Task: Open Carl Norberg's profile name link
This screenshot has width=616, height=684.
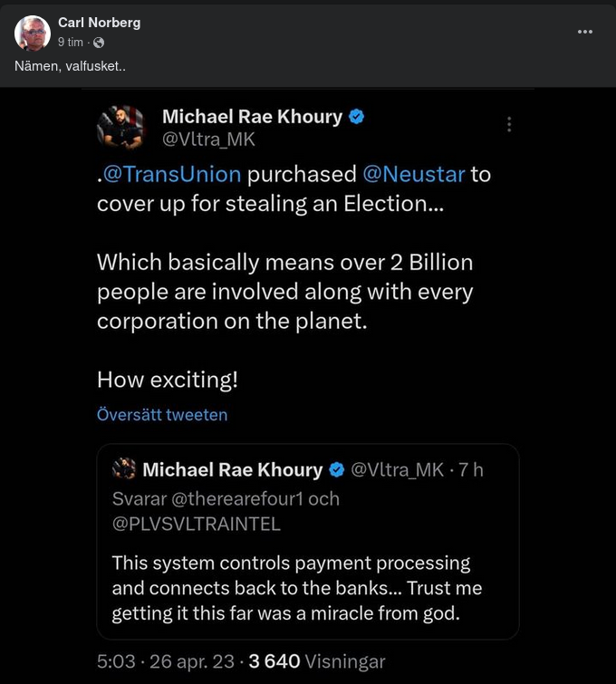Action: tap(99, 23)
